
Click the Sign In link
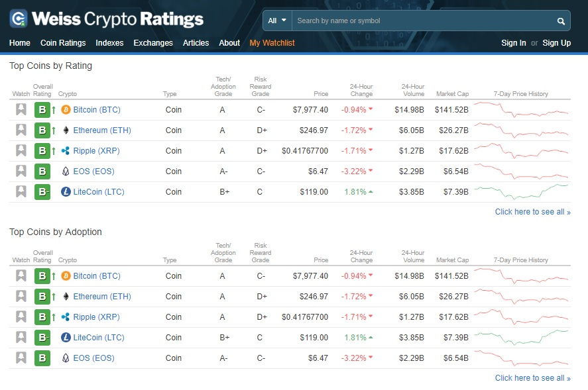pos(514,43)
